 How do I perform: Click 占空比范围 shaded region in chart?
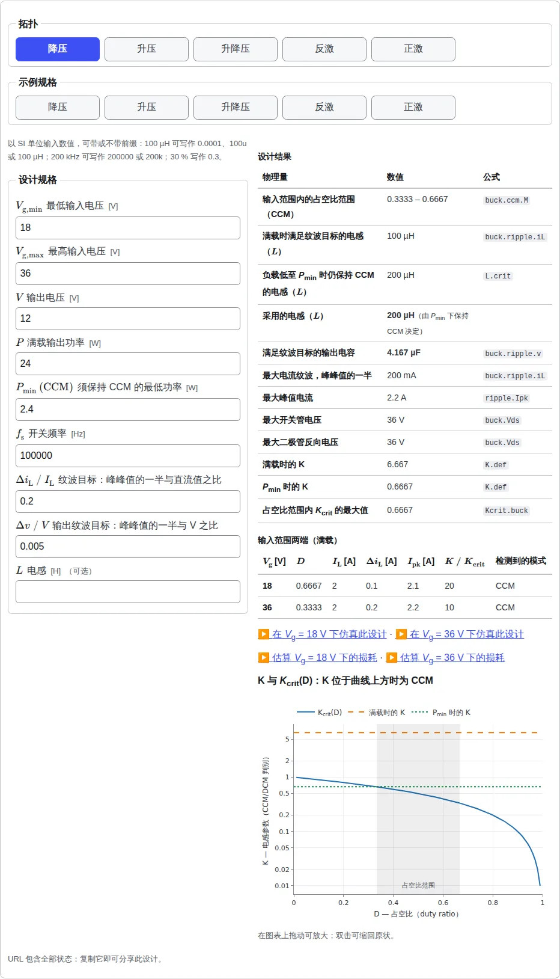click(418, 809)
